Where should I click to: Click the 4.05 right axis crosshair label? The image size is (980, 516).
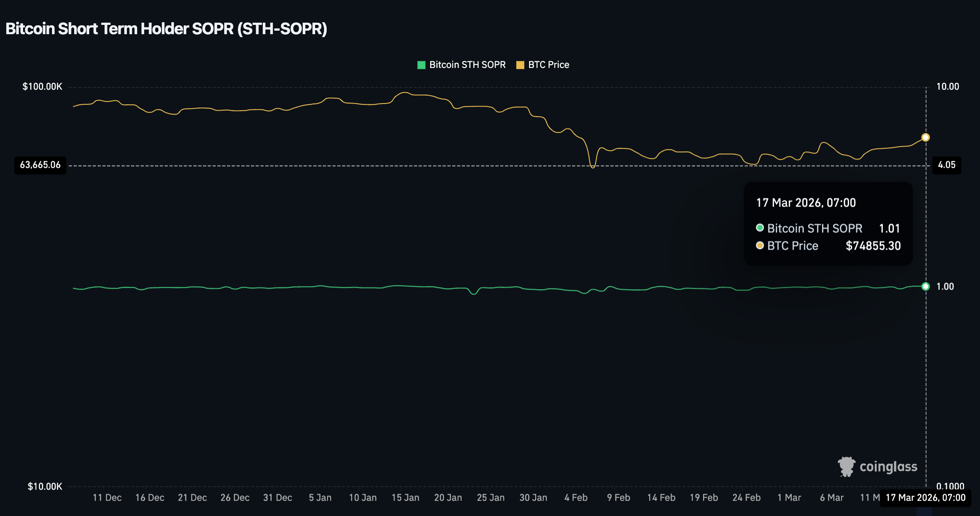(x=946, y=165)
